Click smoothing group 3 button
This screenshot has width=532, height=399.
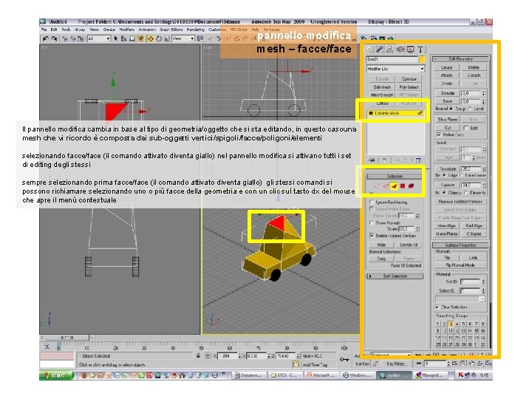451,324
